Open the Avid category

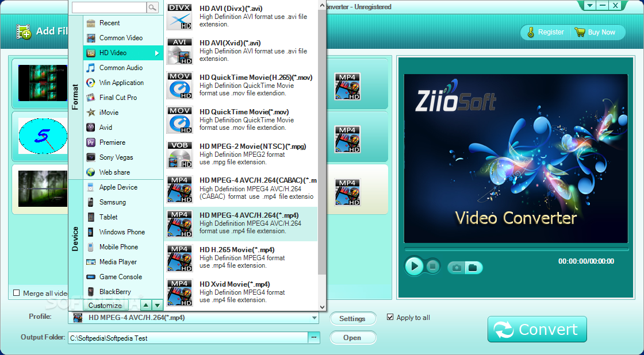pyautogui.click(x=123, y=127)
